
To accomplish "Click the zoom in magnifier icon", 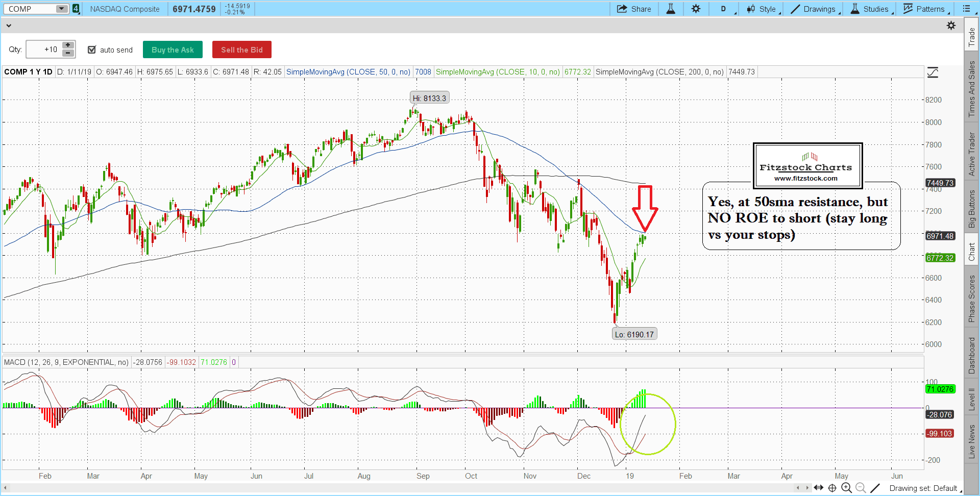I will pos(846,488).
